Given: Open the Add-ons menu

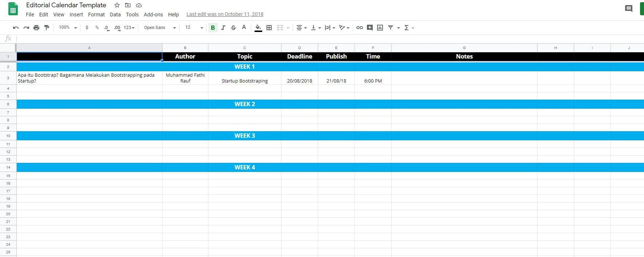Looking at the screenshot, I should (153, 15).
